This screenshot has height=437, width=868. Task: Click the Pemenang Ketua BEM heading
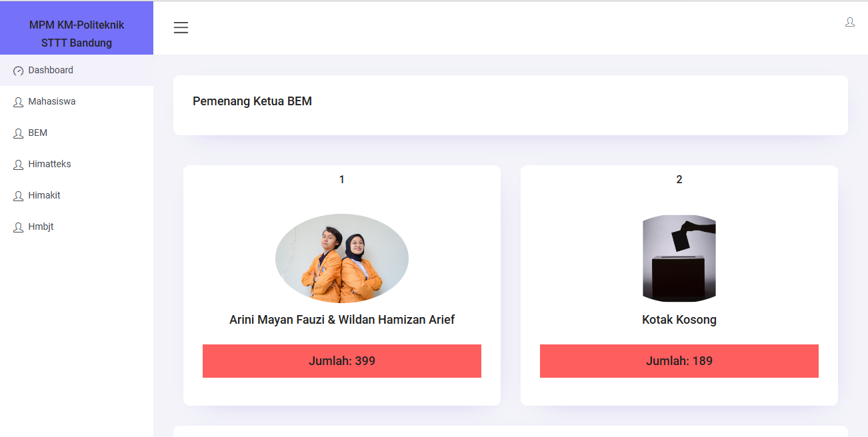click(252, 101)
